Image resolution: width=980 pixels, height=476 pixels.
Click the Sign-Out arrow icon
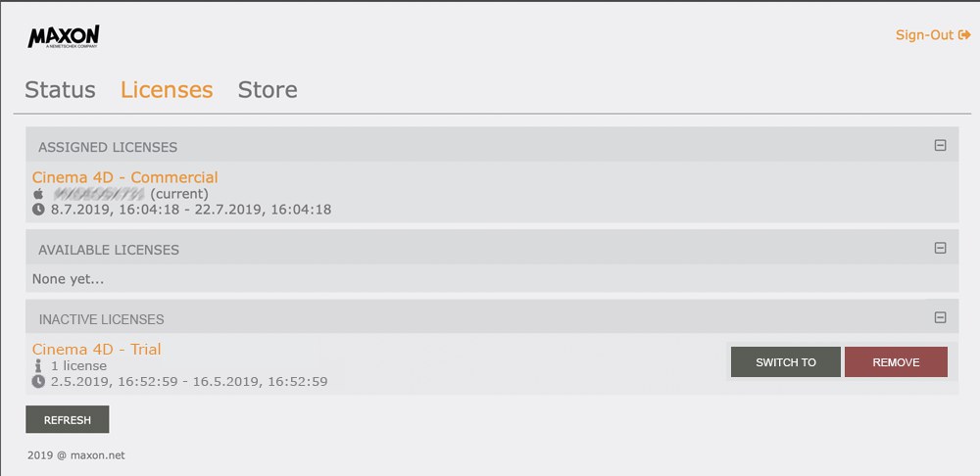pyautogui.click(x=963, y=35)
